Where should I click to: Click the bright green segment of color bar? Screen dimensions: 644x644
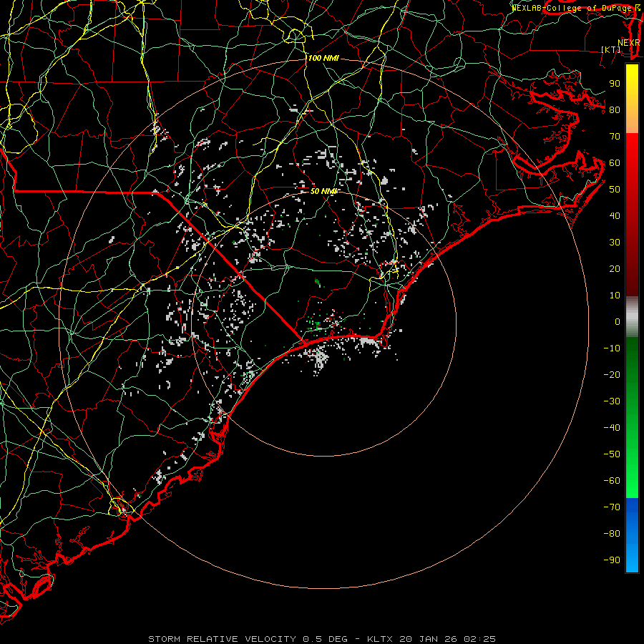click(x=632, y=464)
